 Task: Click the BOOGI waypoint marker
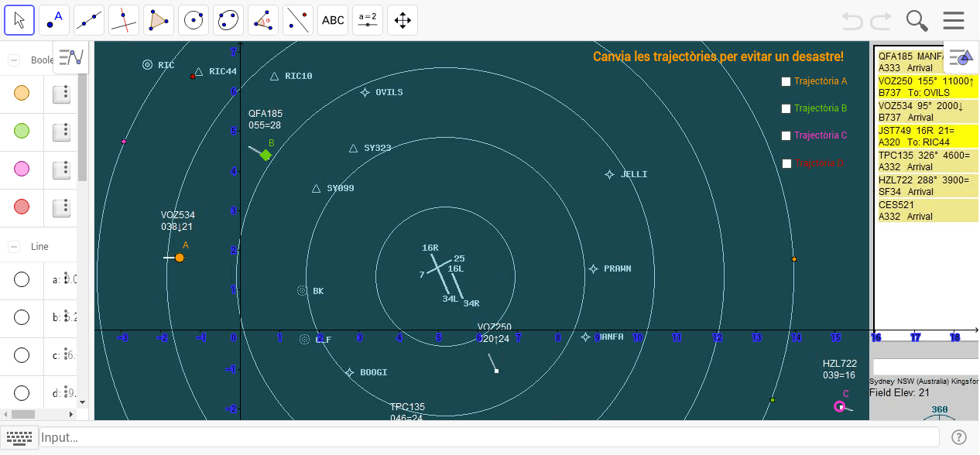[349, 372]
